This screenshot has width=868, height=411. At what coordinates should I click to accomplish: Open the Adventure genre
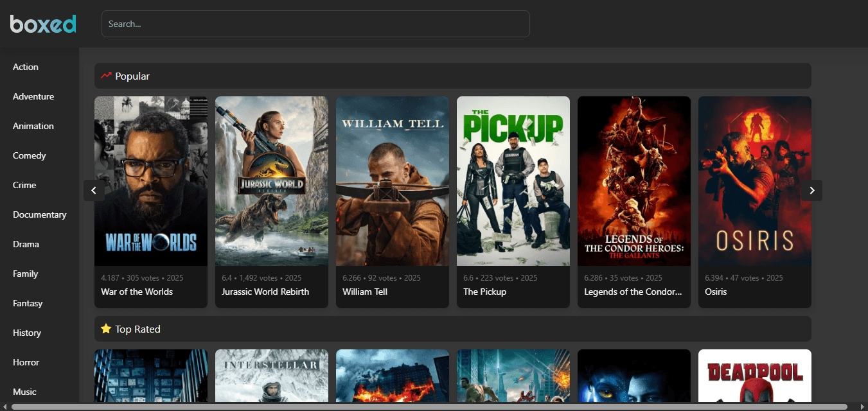click(33, 96)
